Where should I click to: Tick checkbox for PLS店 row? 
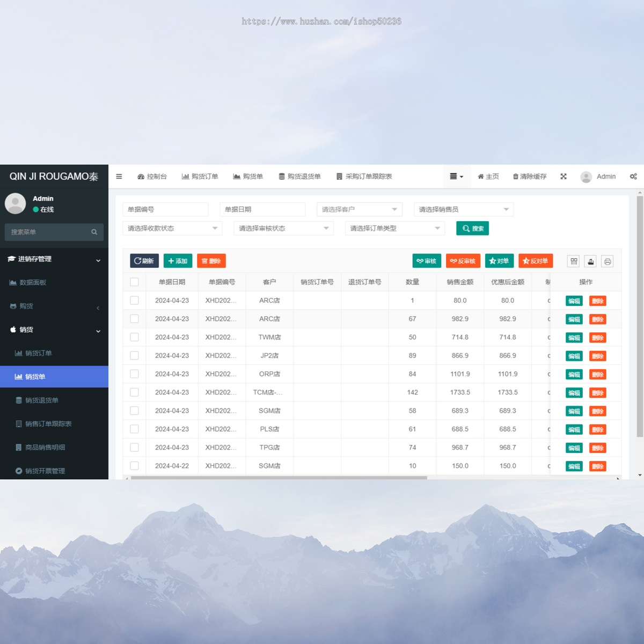[x=134, y=429]
